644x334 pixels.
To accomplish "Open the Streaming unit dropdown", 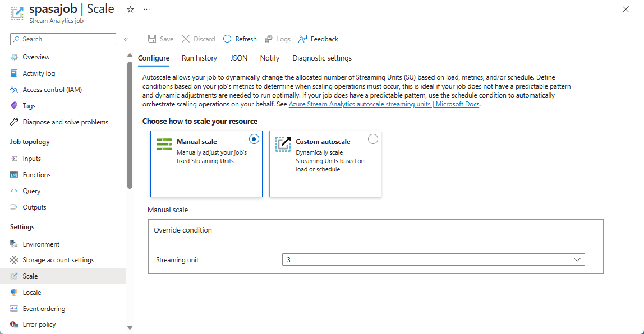I will [x=433, y=259].
